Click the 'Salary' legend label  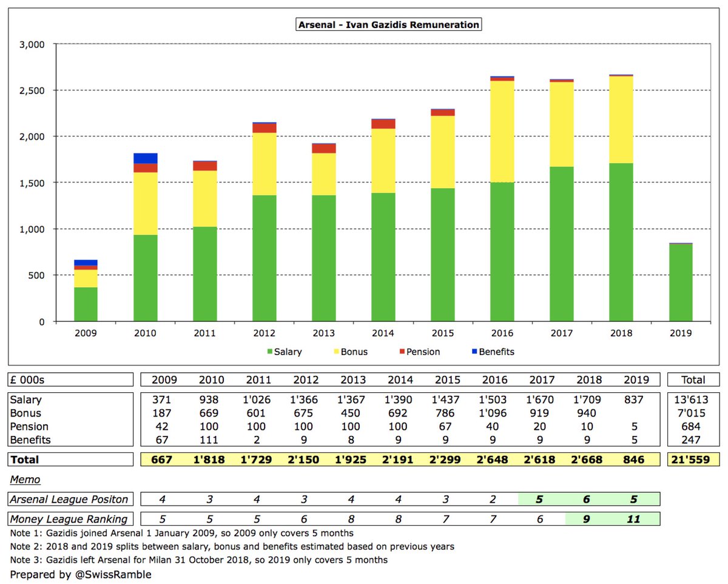click(288, 351)
